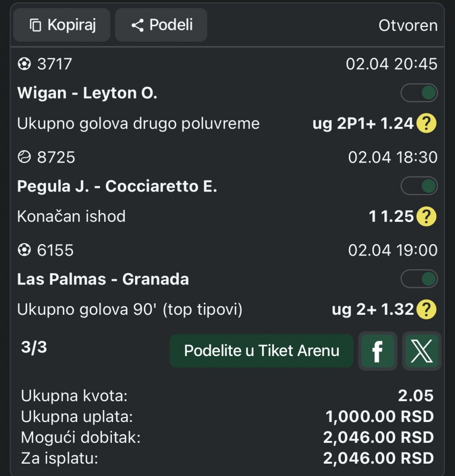Switch off the Las Palmas - Granada toggle
Viewport: 455px width, 476px height.
coord(419,279)
